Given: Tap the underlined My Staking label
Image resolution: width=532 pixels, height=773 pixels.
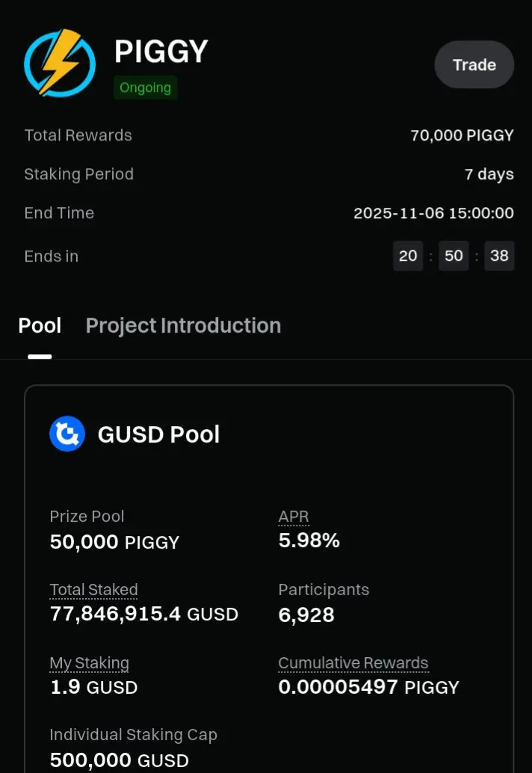Looking at the screenshot, I should click(x=89, y=663).
